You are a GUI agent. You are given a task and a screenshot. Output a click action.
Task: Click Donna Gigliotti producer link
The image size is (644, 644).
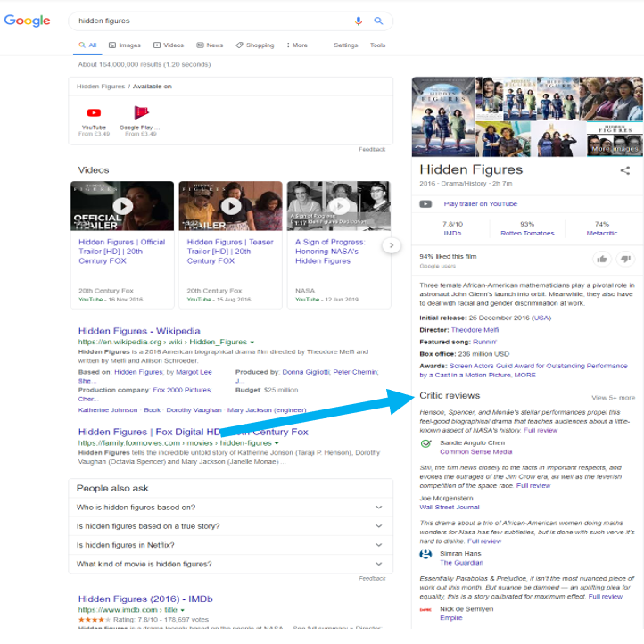[x=306, y=372]
